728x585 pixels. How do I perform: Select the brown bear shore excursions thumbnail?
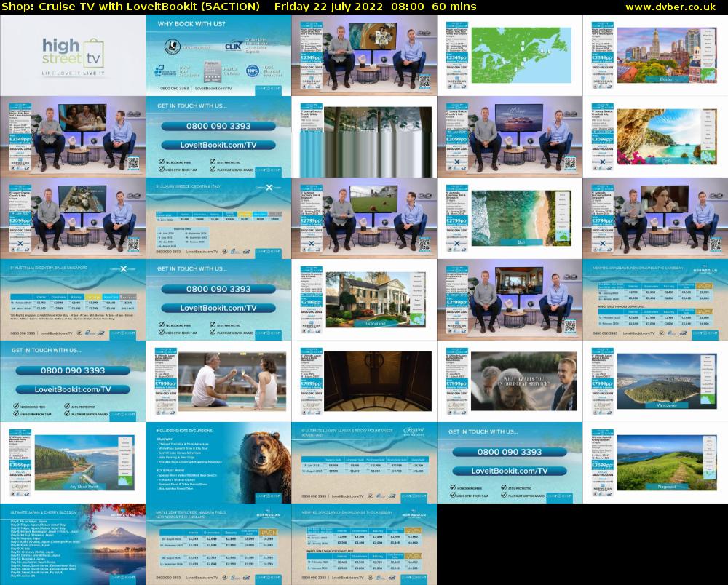point(218,463)
